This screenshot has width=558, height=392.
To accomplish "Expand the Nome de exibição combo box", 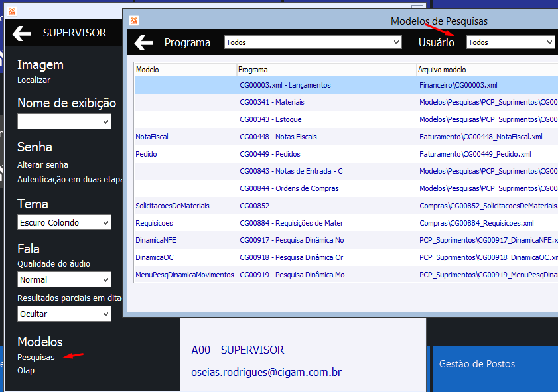I will tap(64, 121).
